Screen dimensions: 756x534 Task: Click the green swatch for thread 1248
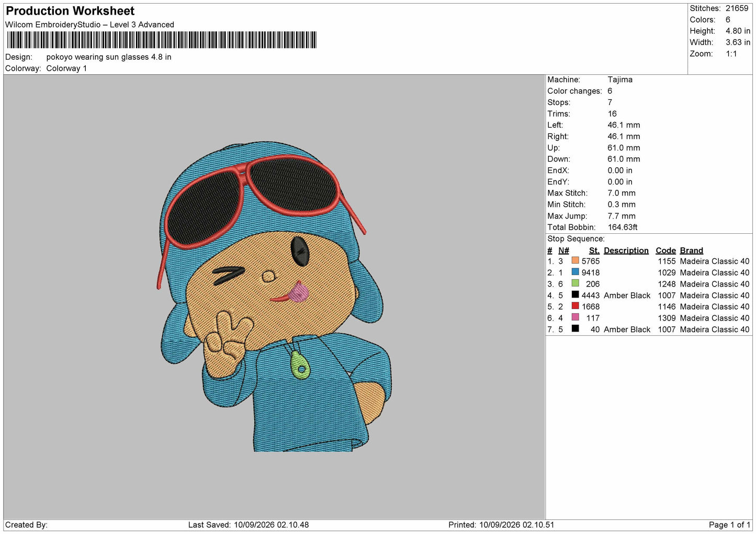(x=575, y=283)
